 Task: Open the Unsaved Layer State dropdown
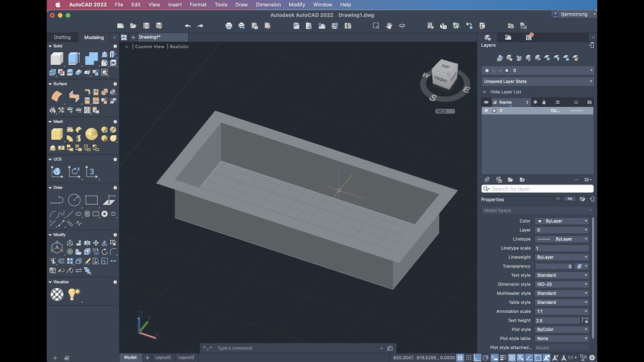click(538, 81)
